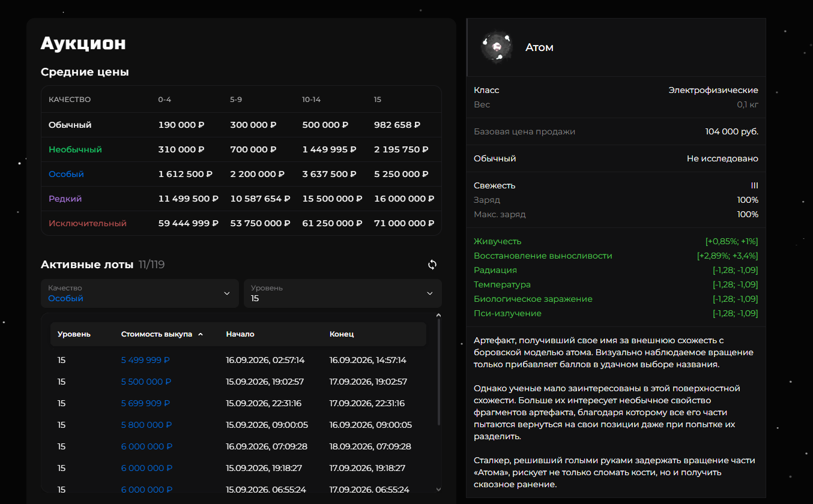813x504 pixels.
Task: Click the Редкий quality label
Action: [65, 199]
